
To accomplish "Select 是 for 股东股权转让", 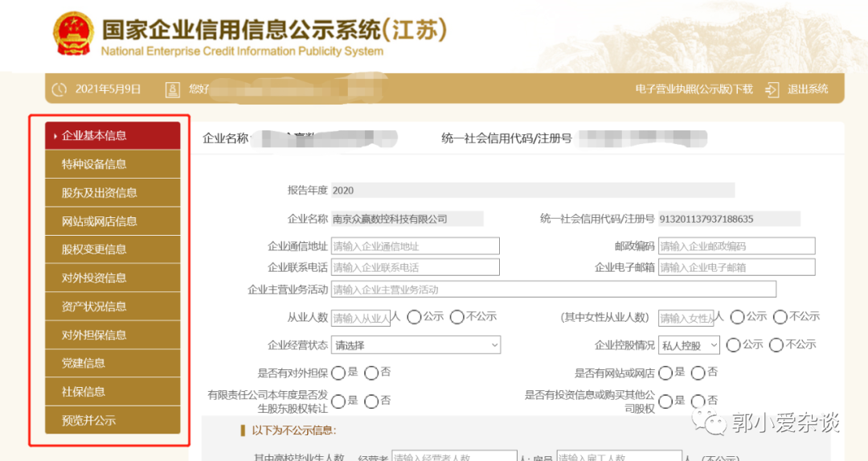I will click(x=338, y=401).
